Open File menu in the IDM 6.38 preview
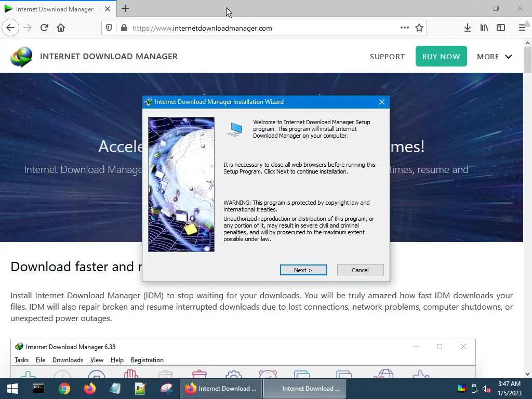Image resolution: width=532 pixels, height=399 pixels. coord(41,360)
